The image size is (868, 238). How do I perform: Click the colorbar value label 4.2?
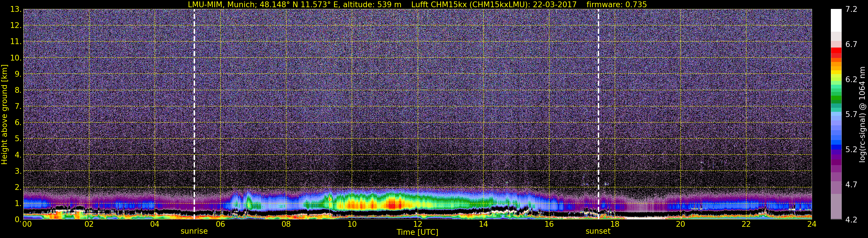[851, 220]
